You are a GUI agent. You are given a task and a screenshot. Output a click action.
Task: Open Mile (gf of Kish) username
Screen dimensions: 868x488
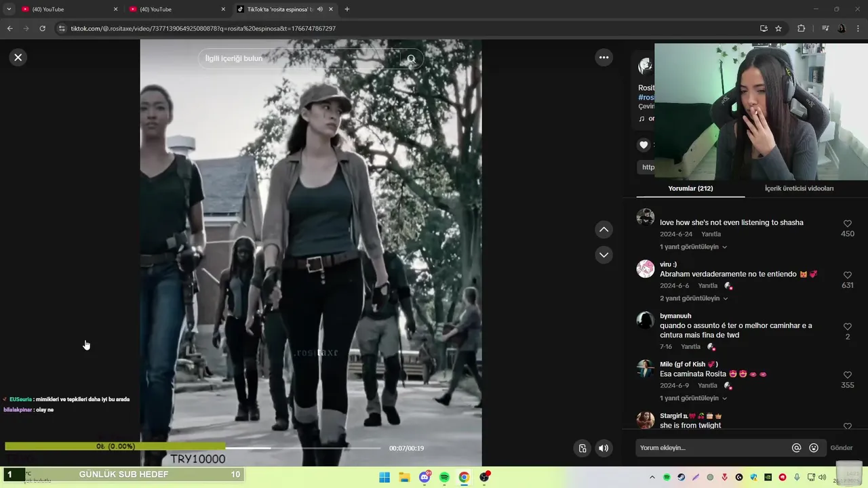coord(688,365)
